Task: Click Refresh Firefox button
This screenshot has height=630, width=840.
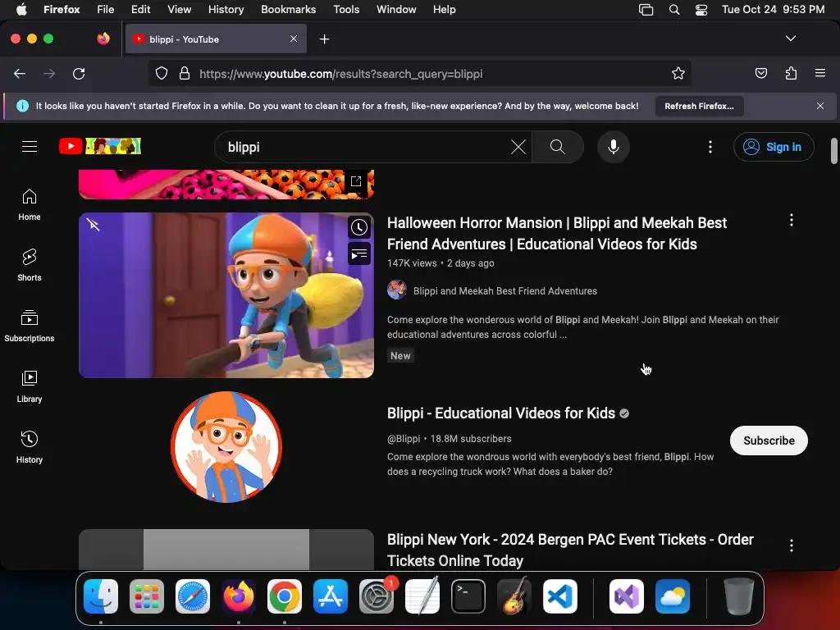Action: pos(699,106)
